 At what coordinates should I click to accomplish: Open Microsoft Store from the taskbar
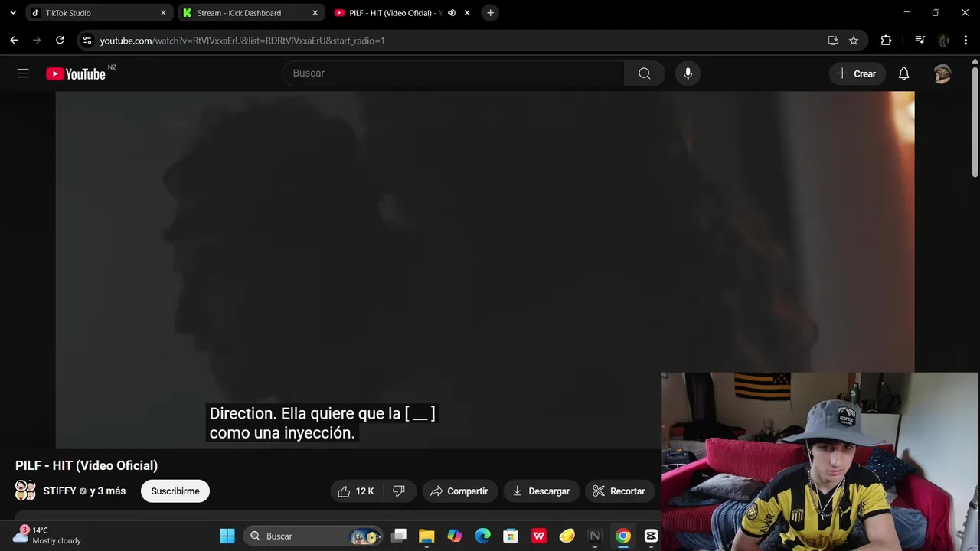point(511,536)
